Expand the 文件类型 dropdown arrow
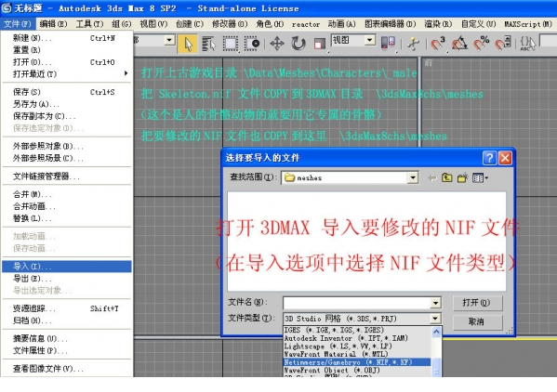 [x=435, y=319]
